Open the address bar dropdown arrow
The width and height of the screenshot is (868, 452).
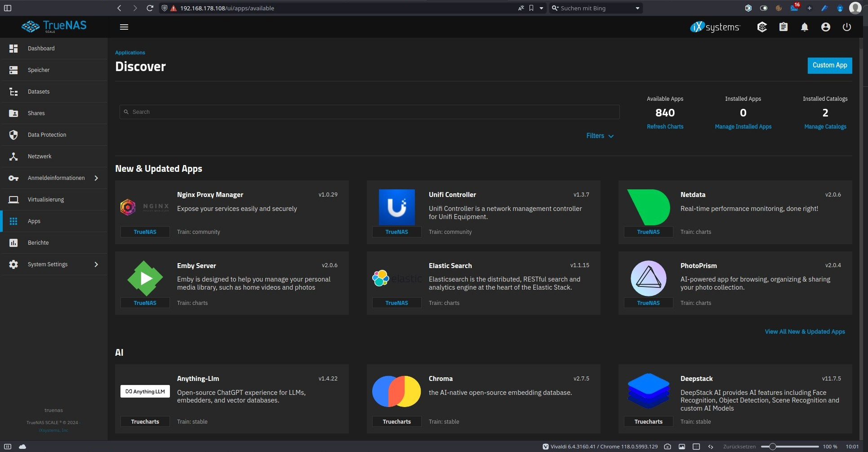point(541,8)
